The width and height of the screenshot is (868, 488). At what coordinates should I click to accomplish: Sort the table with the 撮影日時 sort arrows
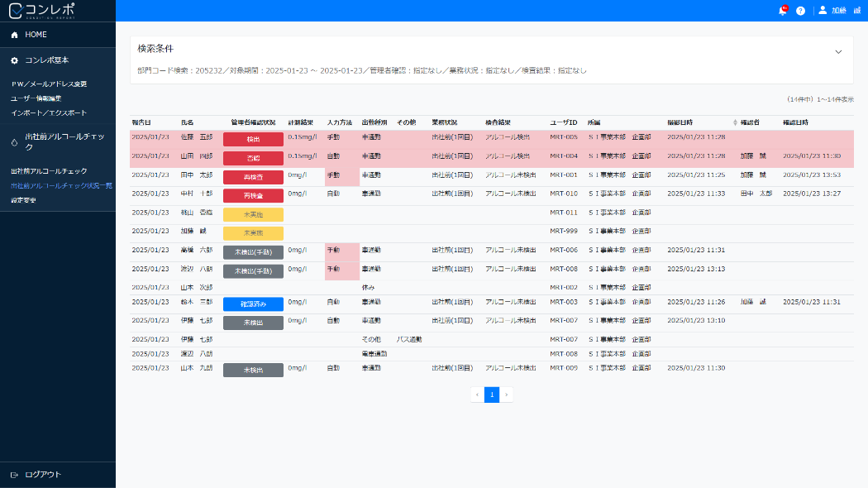point(735,122)
